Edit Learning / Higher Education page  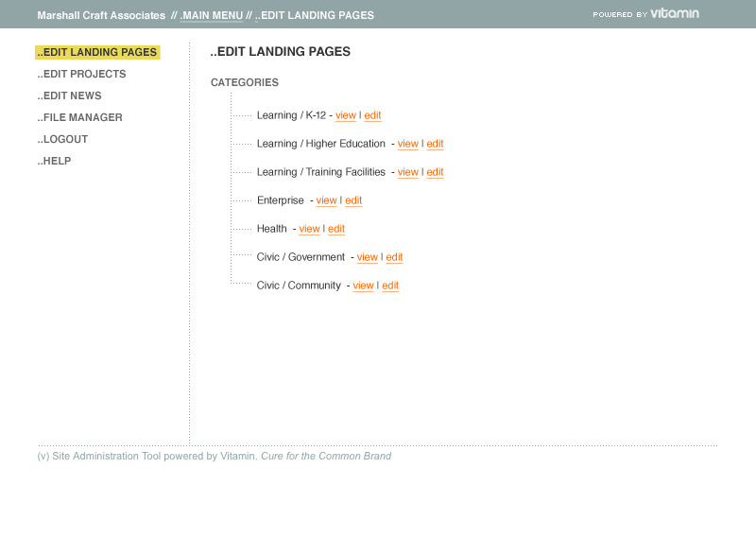[x=435, y=144]
